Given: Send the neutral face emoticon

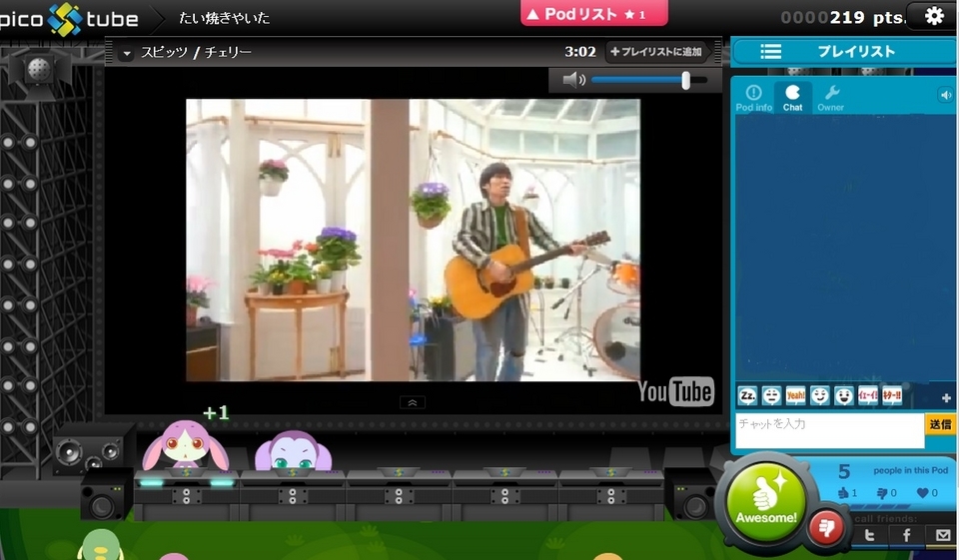Looking at the screenshot, I should point(771,396).
